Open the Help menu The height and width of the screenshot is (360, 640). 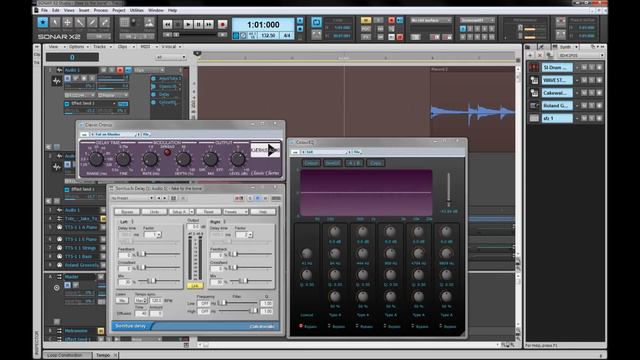tap(173, 10)
